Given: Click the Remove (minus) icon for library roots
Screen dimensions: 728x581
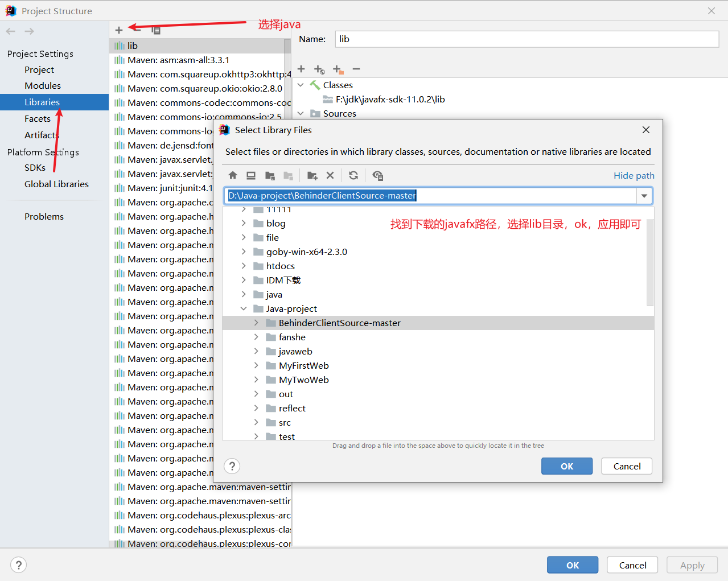Looking at the screenshot, I should (356, 69).
